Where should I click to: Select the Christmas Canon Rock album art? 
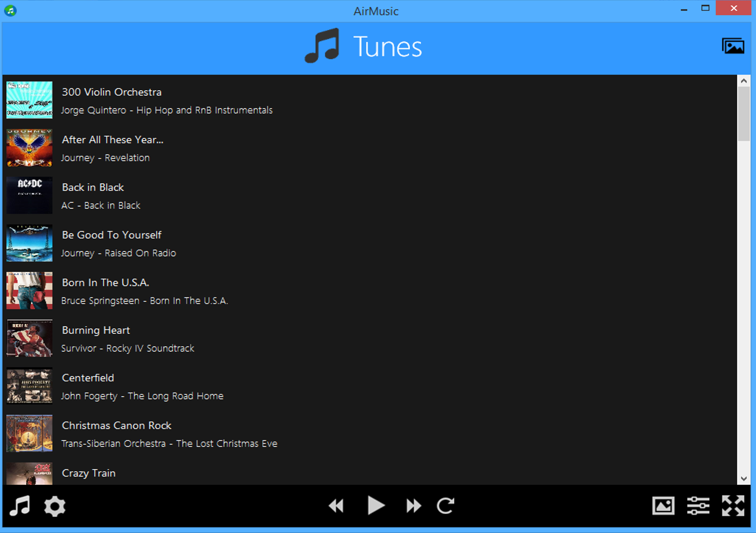pyautogui.click(x=29, y=434)
